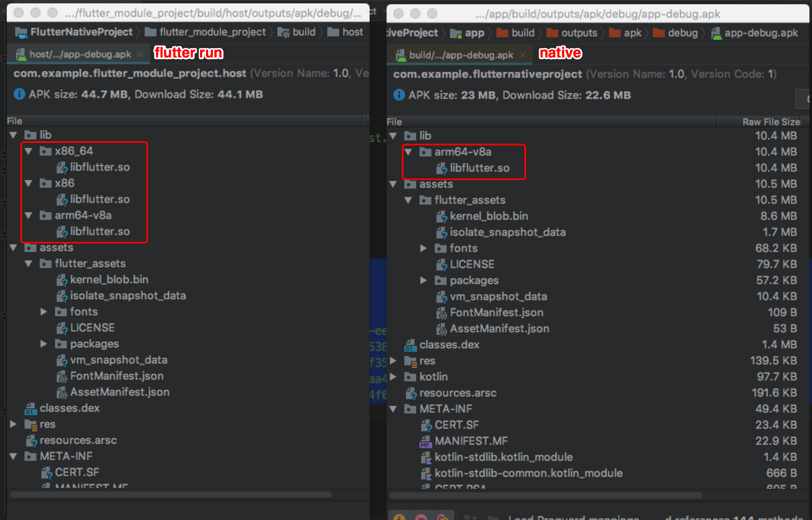The width and height of the screenshot is (812, 520).
Task: Click the resources.arsc icon in left panel
Action: (31, 441)
